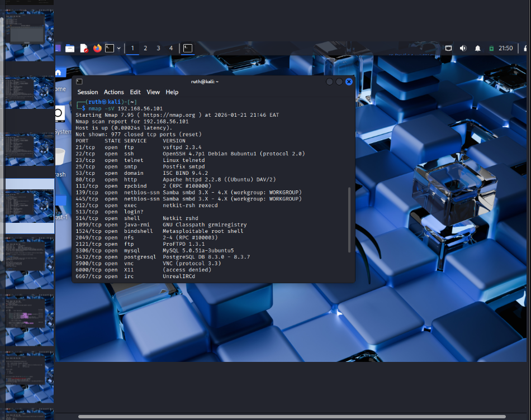Image resolution: width=531 pixels, height=420 pixels.
Task: Click the 53/tcp domain ISC BIND row
Action: tap(142, 173)
